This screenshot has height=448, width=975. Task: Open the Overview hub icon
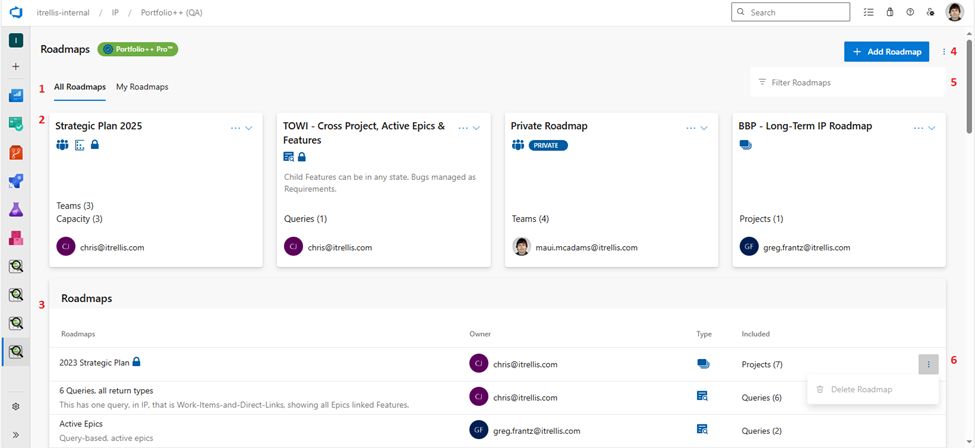[x=16, y=95]
